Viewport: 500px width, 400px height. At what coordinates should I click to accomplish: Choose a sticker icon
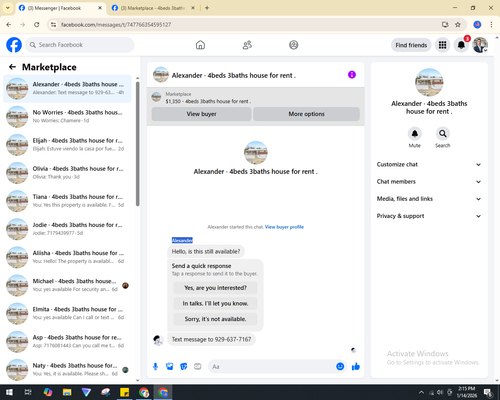tap(184, 367)
